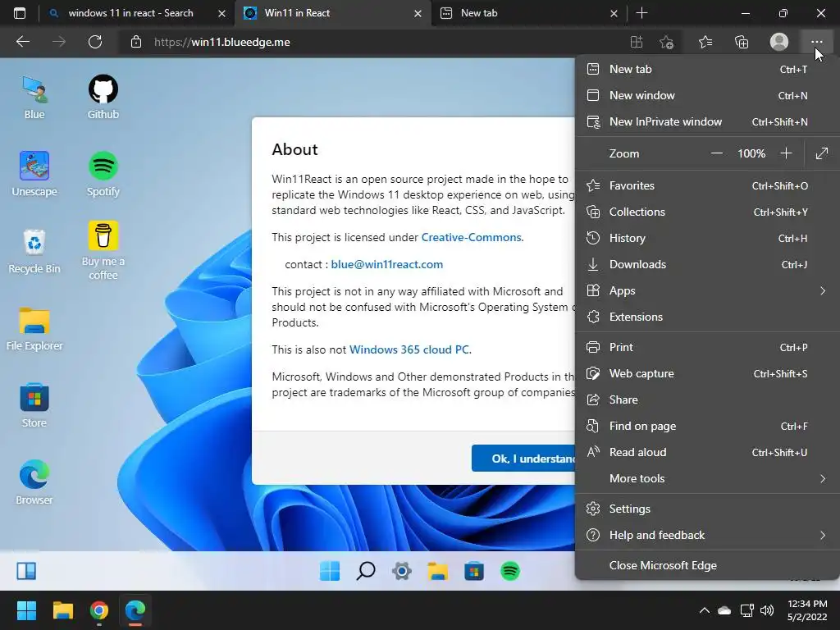Open the Creative-Commons link

pyautogui.click(x=472, y=237)
